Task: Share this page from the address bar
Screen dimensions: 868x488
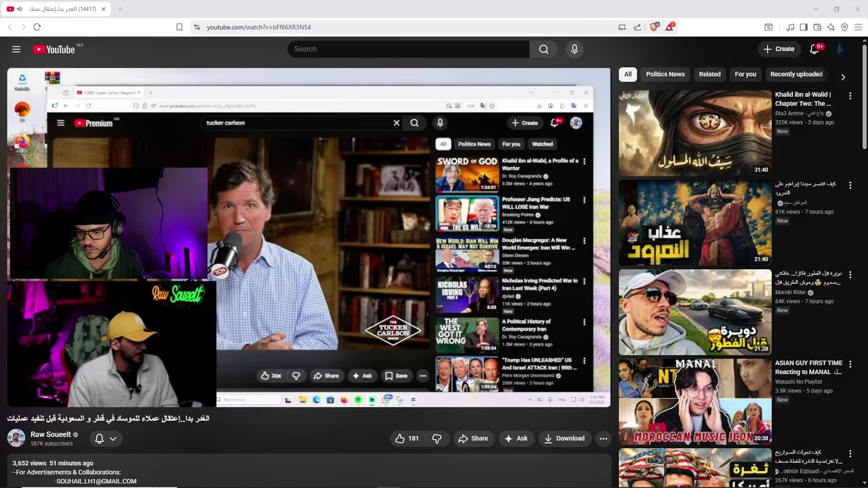Action: coord(637,27)
